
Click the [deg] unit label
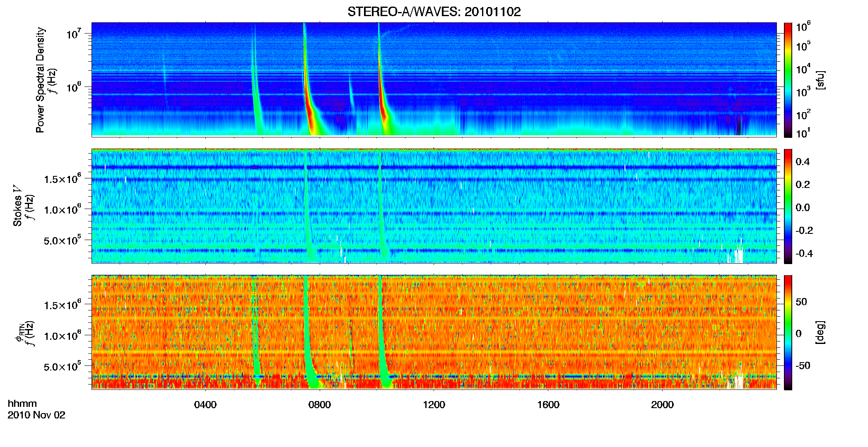coord(820,332)
